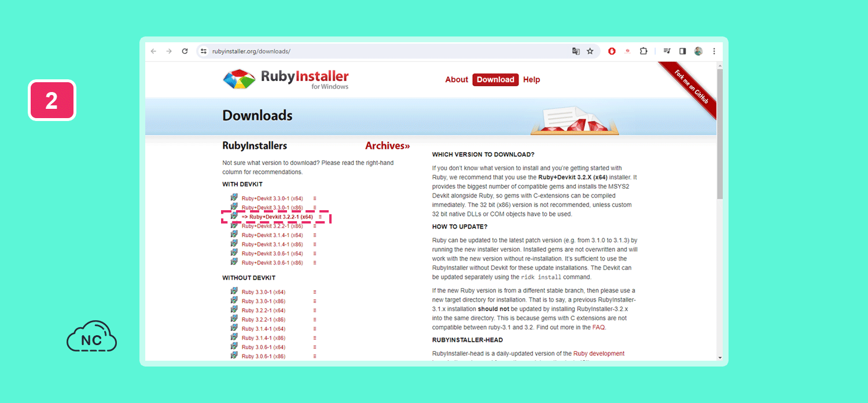Click installer icon beside Ruby+Devkit 3.2.2-1 (x86)
Viewport: 868px width, 403px height.
click(x=234, y=225)
